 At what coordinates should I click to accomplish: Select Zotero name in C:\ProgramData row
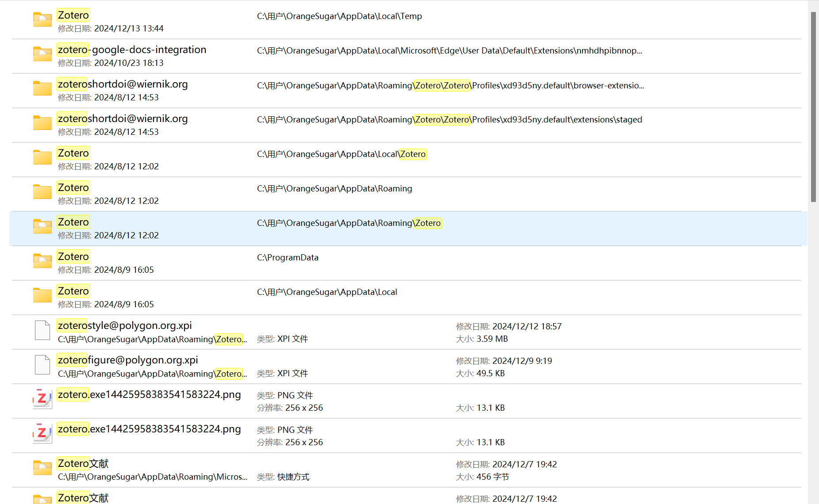coord(73,256)
